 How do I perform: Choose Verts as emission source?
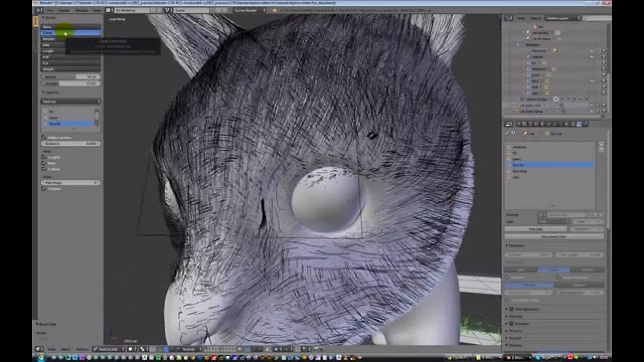pos(521,270)
